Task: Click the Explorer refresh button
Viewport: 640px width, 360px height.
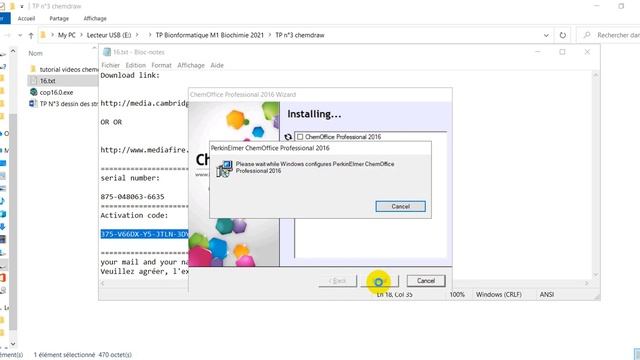Action: (563, 35)
